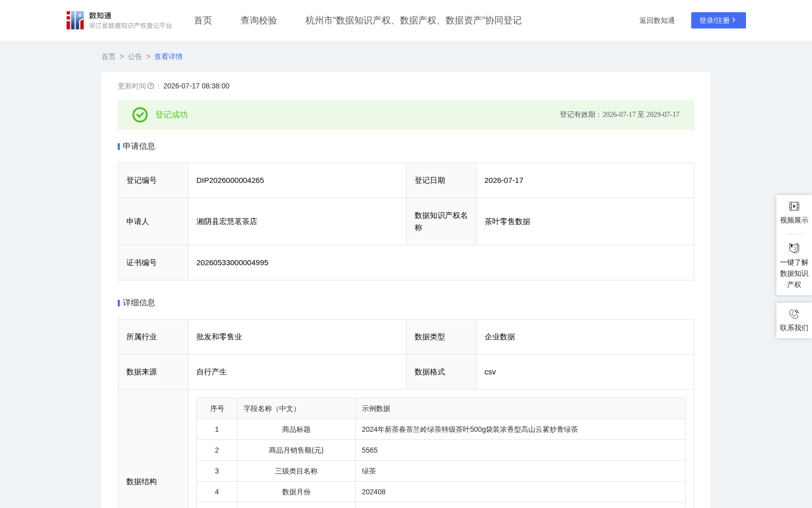
Task: Open 一键了解数据知识产权 sidebar icon
Action: pos(794,248)
